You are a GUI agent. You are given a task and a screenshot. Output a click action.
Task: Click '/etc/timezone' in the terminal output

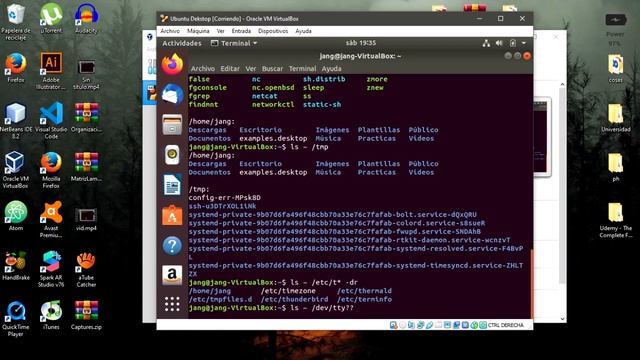pyautogui.click(x=288, y=291)
